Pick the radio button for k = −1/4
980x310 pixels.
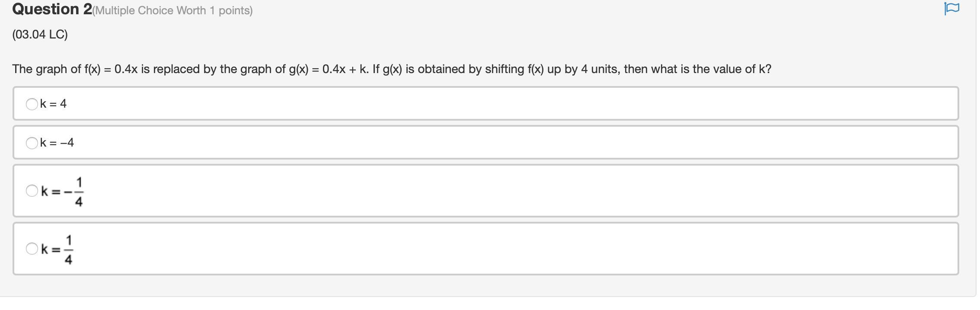(32, 191)
